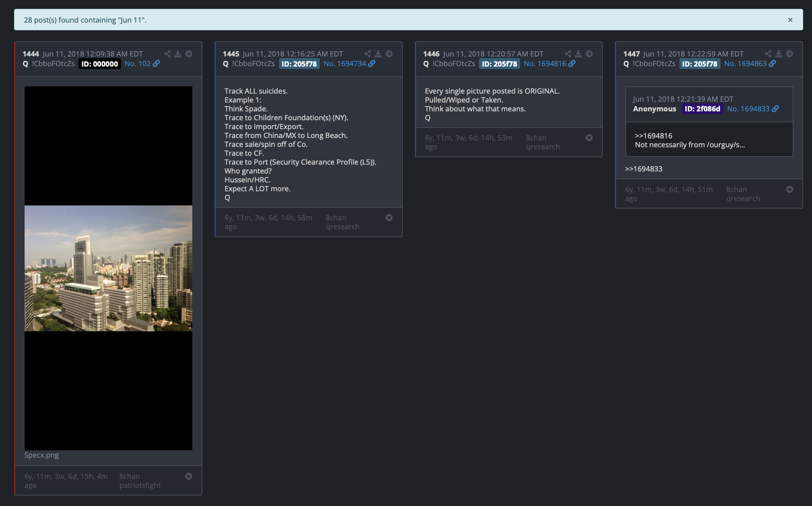
Task: Click 'Every single picture posted is ORIGINAL.' text
Action: (x=492, y=91)
